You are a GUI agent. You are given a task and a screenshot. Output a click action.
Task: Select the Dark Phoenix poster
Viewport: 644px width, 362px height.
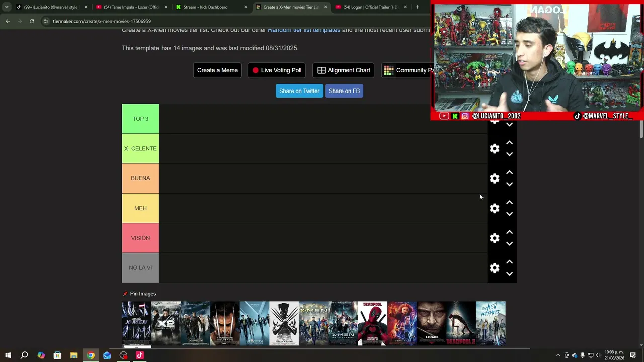point(402,323)
